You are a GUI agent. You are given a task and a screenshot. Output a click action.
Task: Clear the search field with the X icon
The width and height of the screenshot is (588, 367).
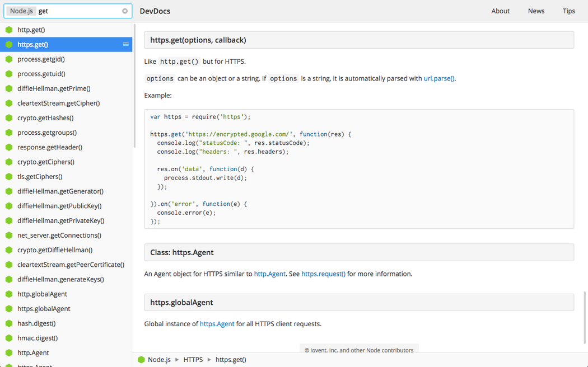[125, 11]
